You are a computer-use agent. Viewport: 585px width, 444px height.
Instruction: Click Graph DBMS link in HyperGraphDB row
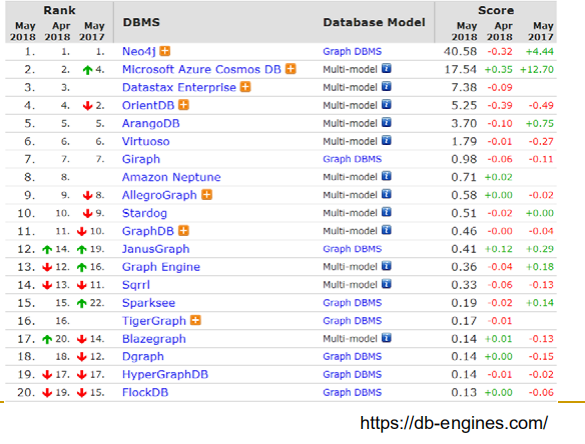tap(352, 374)
